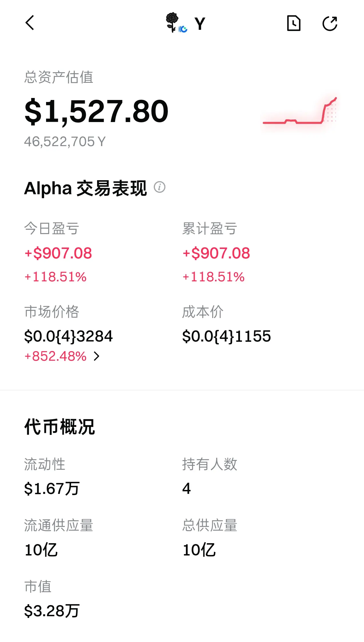Image resolution: width=364 pixels, height=642 pixels.
Task: Tap the small blue chain badge icon
Action: pyautogui.click(x=183, y=29)
